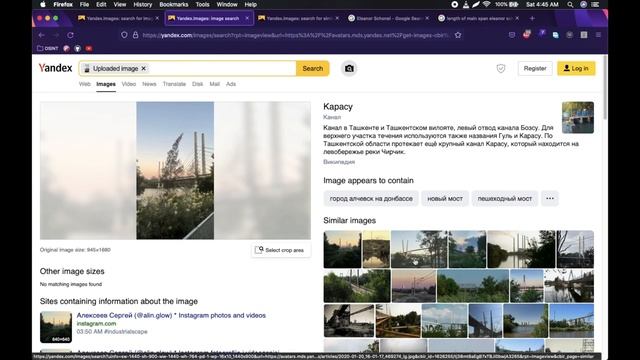Open the Mail tab

(x=214, y=84)
